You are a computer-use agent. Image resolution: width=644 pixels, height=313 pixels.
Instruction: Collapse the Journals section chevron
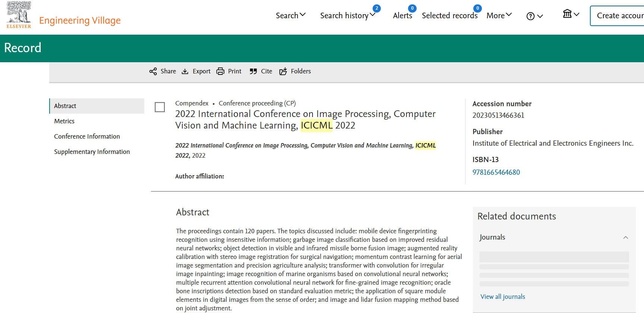[x=626, y=237]
